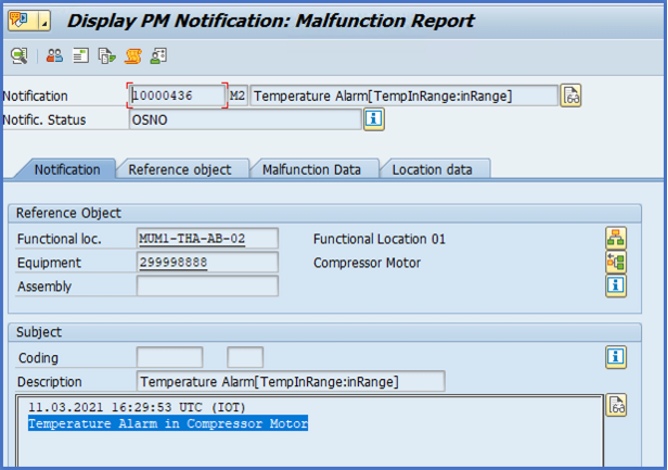Click the document flow icon with green arrow
This screenshot has height=470, width=668.
[x=107, y=56]
